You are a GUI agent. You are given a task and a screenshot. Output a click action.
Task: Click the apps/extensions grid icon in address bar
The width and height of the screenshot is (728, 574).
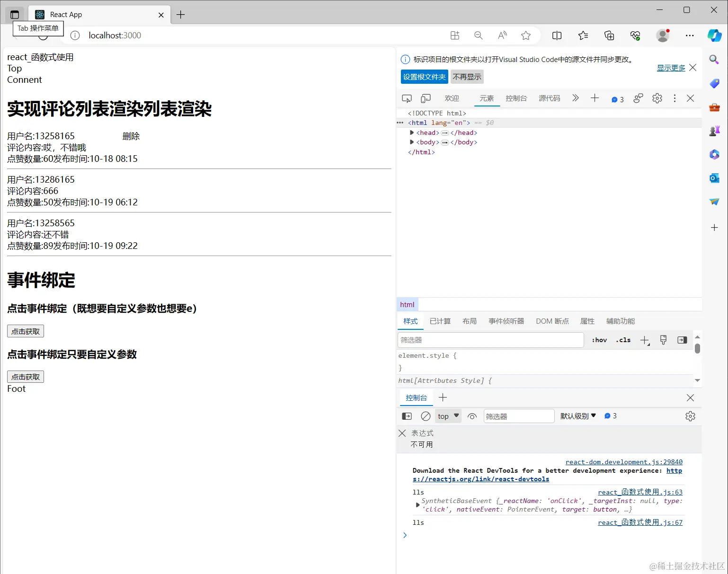(455, 35)
